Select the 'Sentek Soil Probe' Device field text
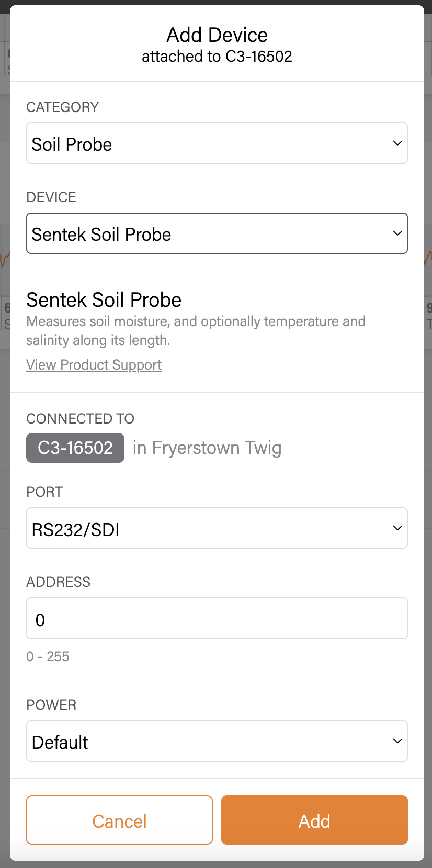The height and width of the screenshot is (868, 432). [101, 235]
